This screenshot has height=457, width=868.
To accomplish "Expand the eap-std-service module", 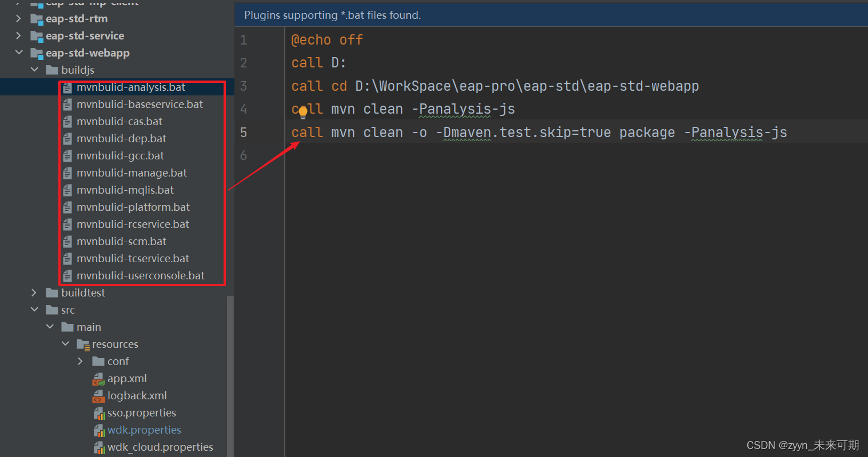I will 18,36.
